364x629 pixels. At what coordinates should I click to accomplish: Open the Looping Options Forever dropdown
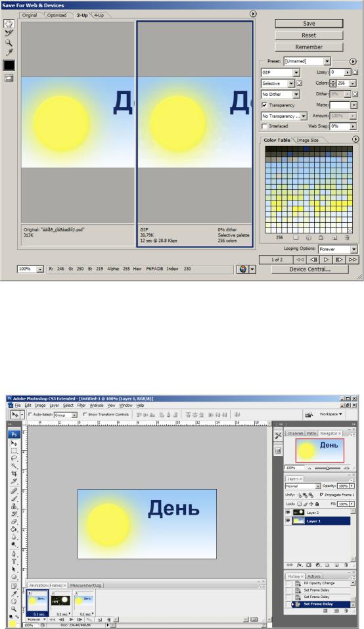(338, 249)
